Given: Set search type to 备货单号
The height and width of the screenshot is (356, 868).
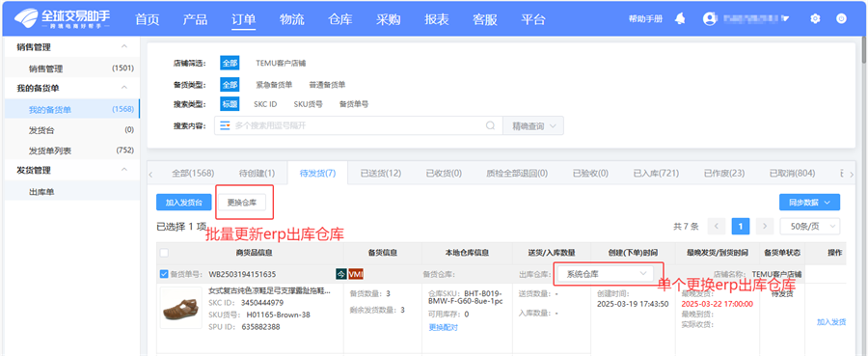Looking at the screenshot, I should (x=354, y=104).
